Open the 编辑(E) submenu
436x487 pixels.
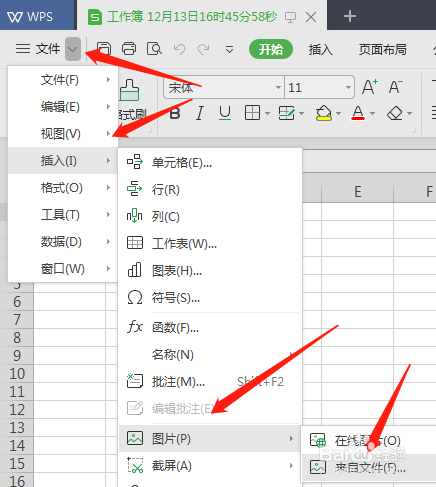[63, 107]
